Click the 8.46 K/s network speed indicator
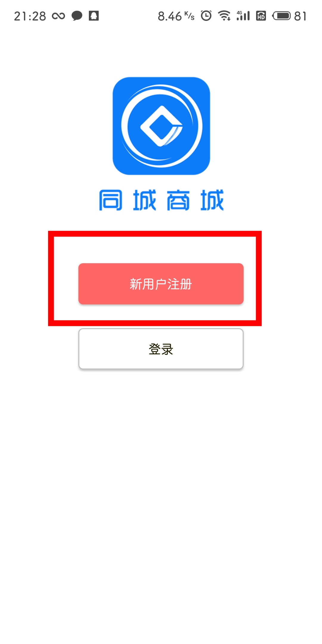The height and width of the screenshot is (644, 322). pyautogui.click(x=176, y=16)
